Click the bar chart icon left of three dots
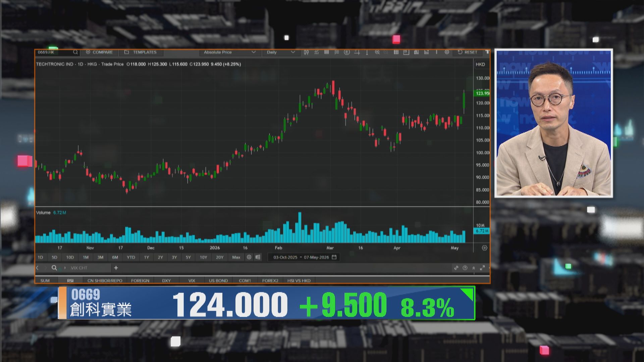 point(426,52)
